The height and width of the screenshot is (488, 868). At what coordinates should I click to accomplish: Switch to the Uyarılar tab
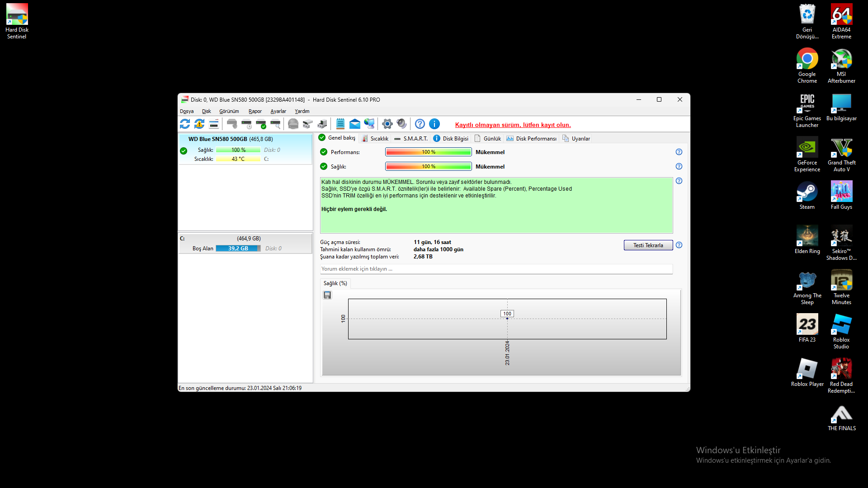coord(576,139)
